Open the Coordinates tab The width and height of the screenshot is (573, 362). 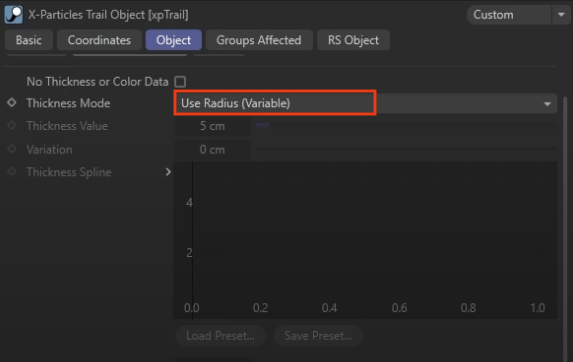click(x=99, y=40)
